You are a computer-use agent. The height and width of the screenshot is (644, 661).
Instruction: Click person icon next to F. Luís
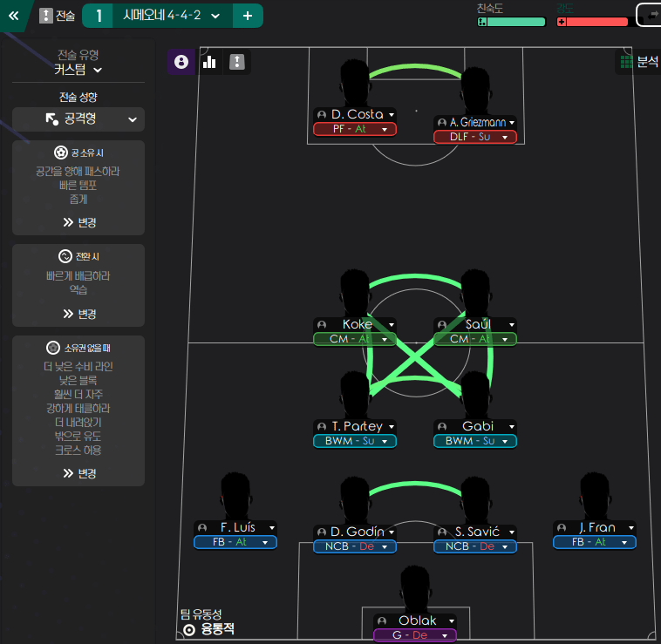click(202, 528)
